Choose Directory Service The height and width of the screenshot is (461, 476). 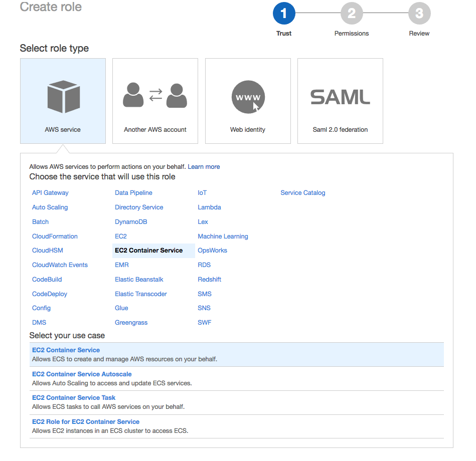tap(139, 207)
